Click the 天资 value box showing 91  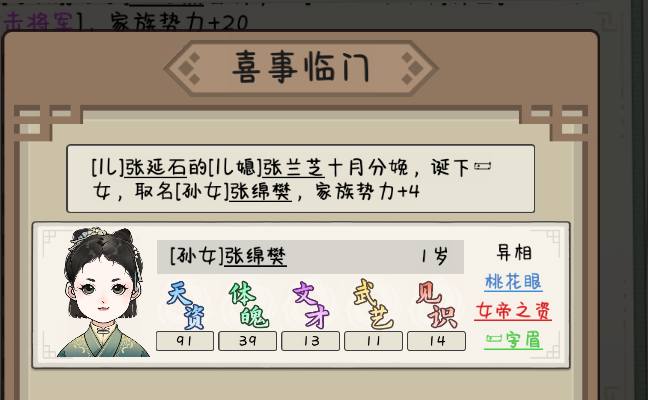point(185,341)
